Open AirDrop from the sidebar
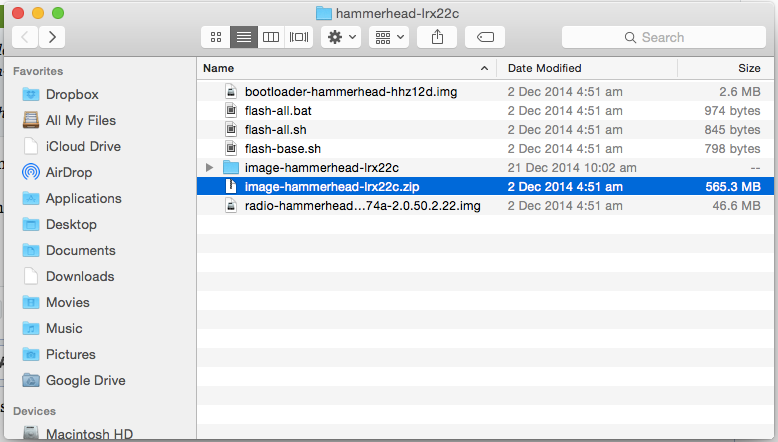Viewport: 778px width, 442px height. click(68, 172)
